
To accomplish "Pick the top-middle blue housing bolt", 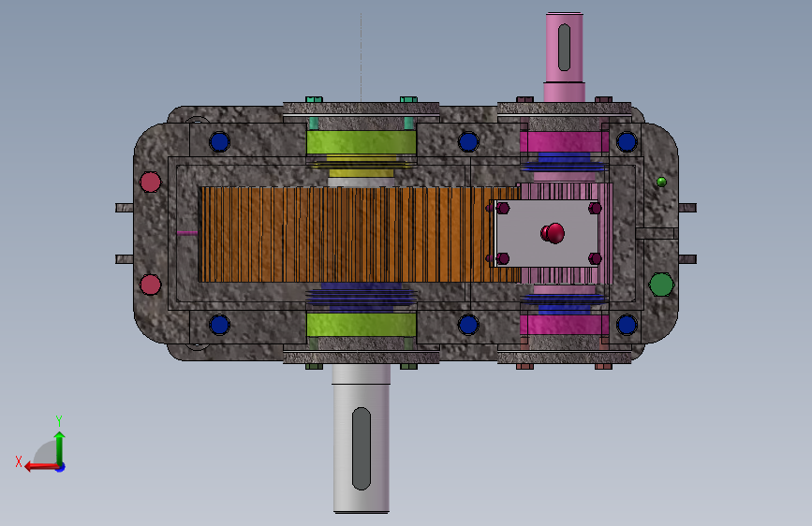I will tap(468, 141).
